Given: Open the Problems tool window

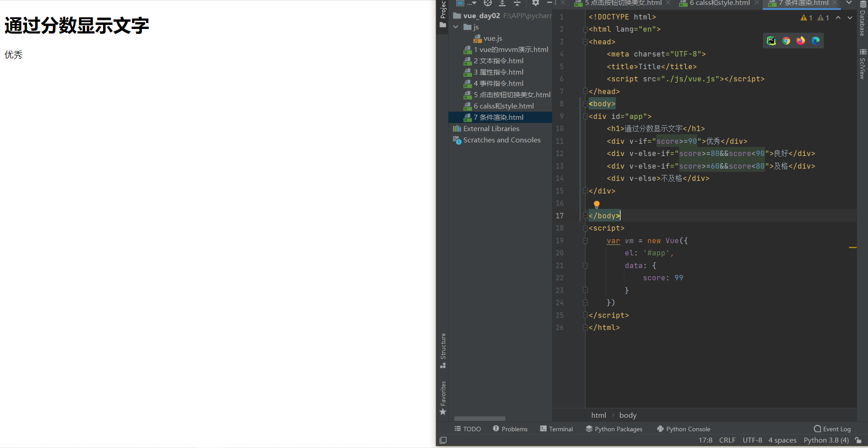Looking at the screenshot, I should (x=510, y=429).
